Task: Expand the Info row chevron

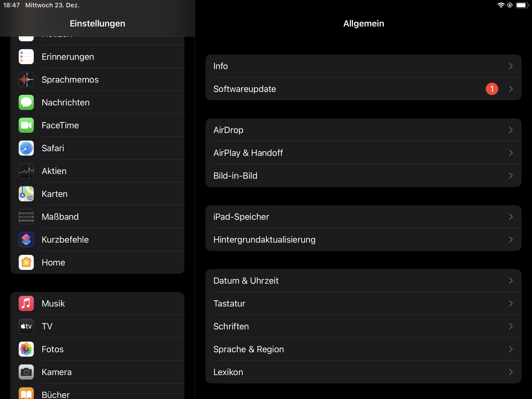Action: (511, 66)
